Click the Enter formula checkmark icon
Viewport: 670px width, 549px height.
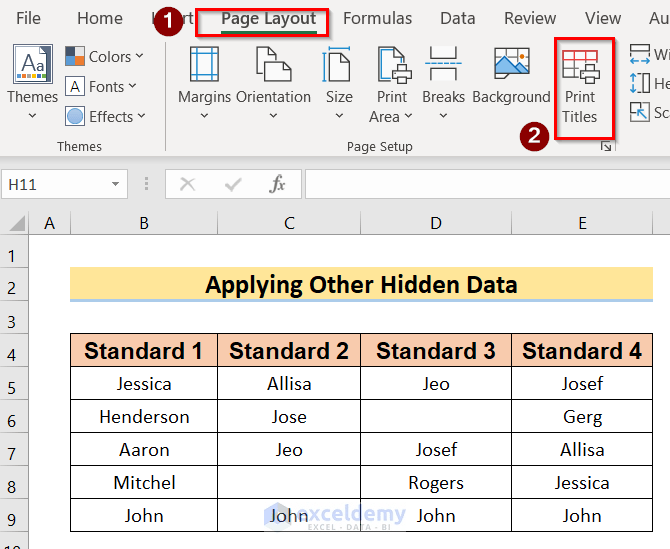click(x=233, y=185)
